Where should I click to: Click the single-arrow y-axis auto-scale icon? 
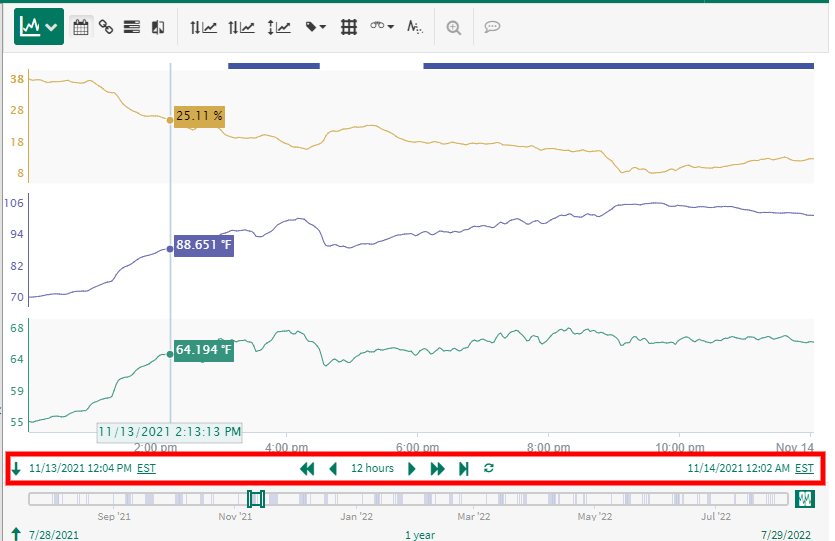point(278,27)
